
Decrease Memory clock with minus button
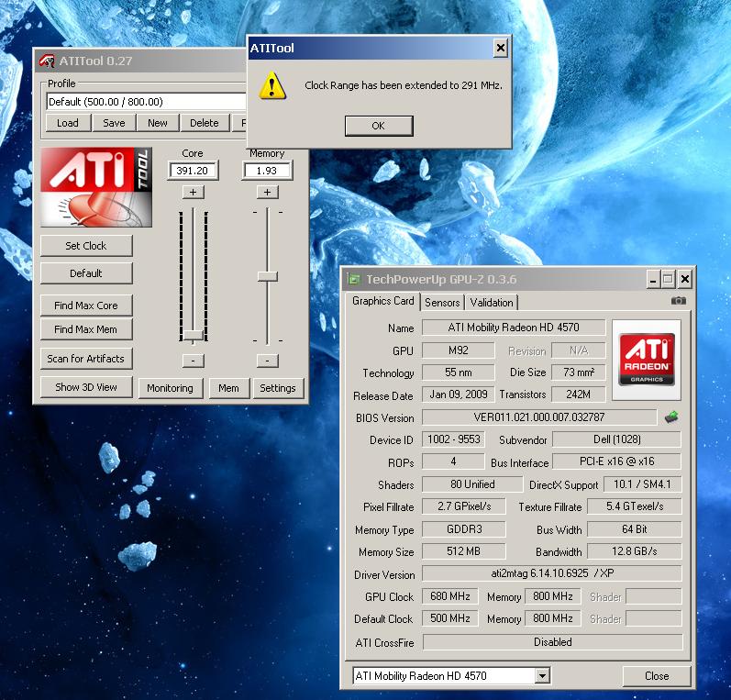click(267, 361)
